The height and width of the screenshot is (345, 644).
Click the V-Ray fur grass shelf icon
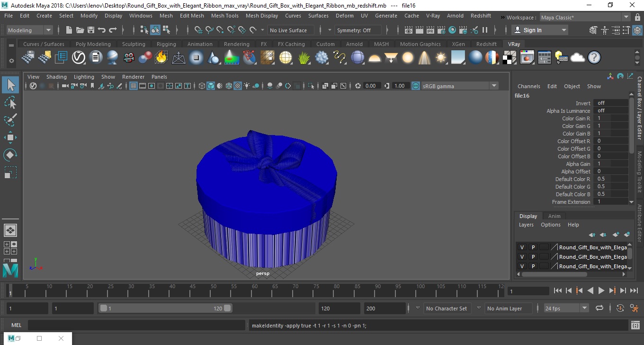point(304,58)
